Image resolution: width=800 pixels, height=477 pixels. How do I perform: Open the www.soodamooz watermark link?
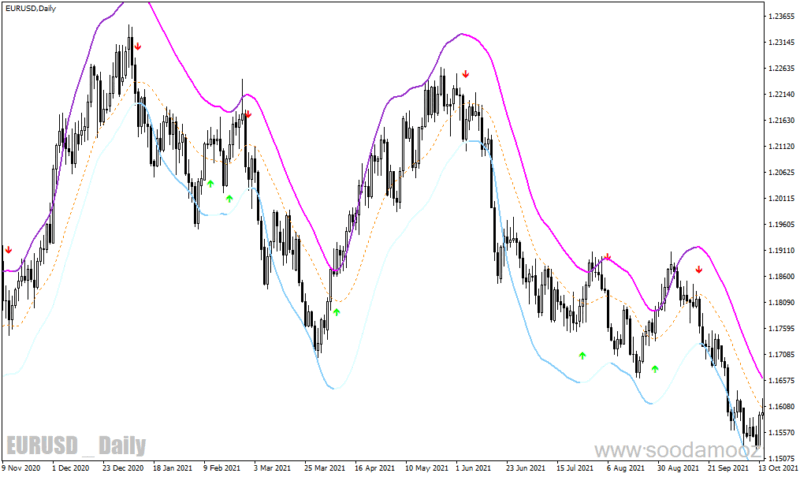click(x=678, y=451)
